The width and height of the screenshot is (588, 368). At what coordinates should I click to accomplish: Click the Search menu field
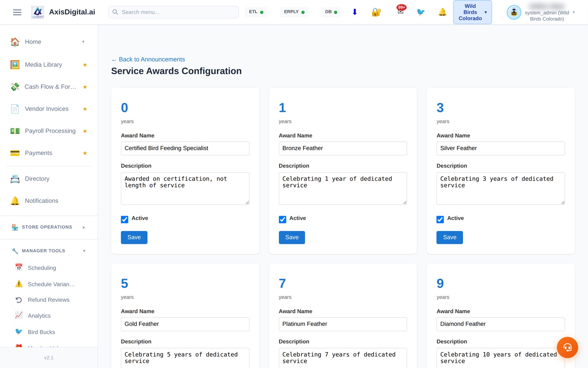pyautogui.click(x=173, y=12)
